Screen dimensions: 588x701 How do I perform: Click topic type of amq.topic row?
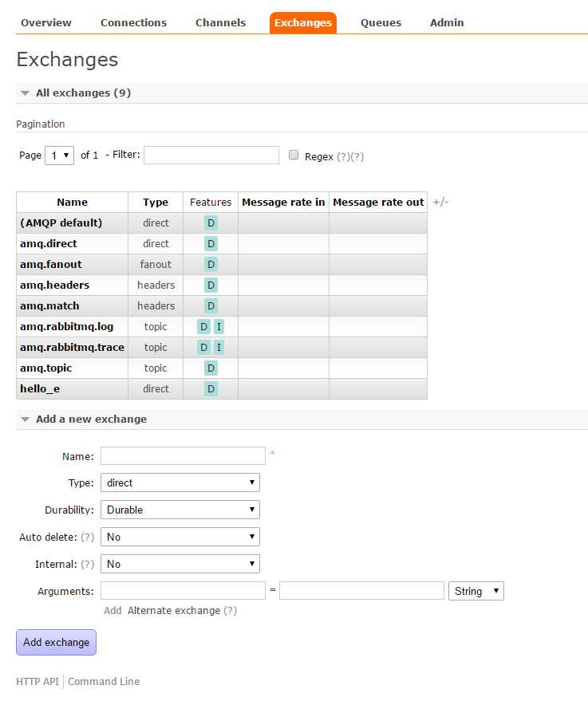tap(156, 368)
